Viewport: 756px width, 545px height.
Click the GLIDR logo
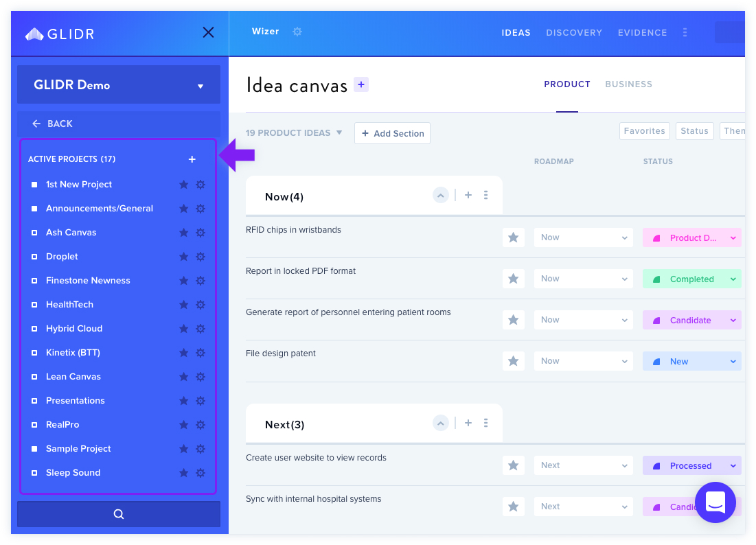point(59,34)
